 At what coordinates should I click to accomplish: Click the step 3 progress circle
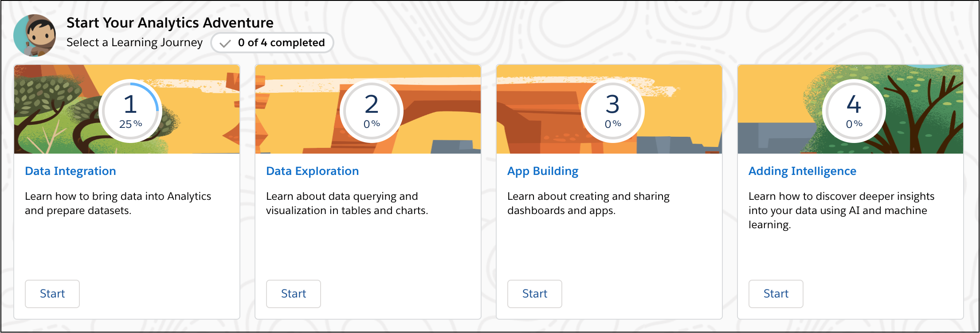[613, 111]
